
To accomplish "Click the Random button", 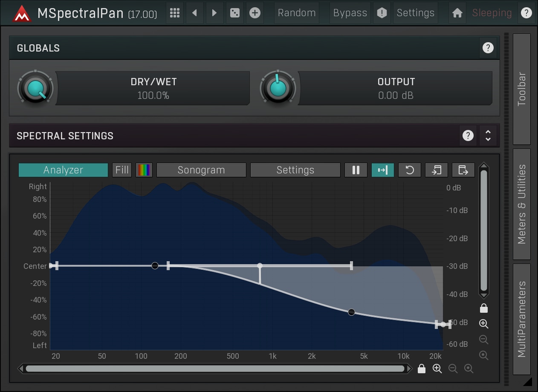I will (x=297, y=13).
